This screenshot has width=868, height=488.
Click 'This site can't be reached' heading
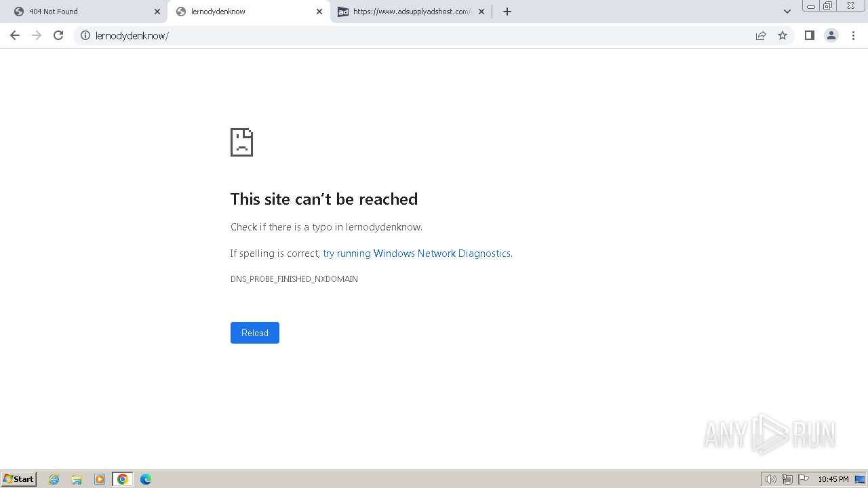pos(324,199)
